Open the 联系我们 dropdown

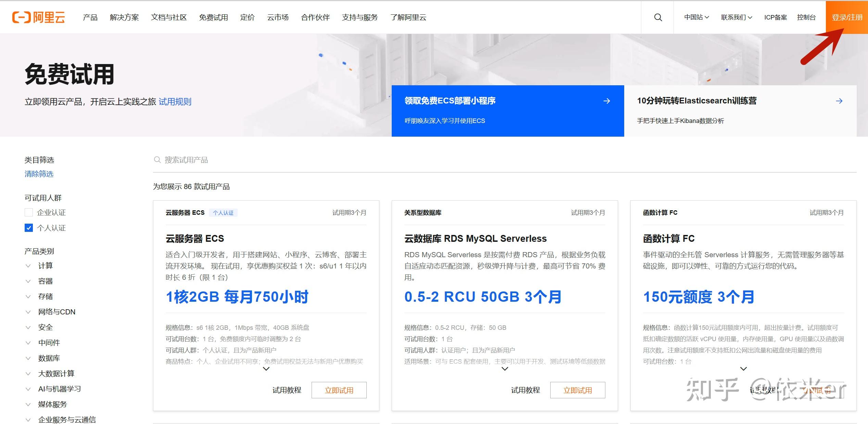click(x=737, y=17)
